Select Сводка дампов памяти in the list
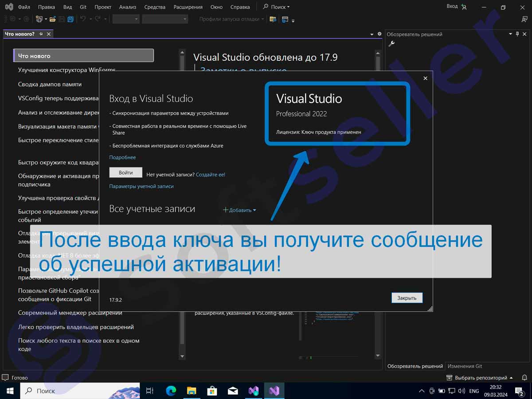The height and width of the screenshot is (399, 532). pyautogui.click(x=50, y=84)
